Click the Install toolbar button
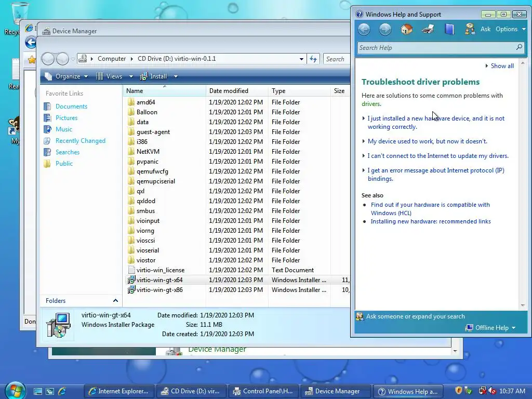Viewport: 532px width, 399px height. click(x=154, y=76)
